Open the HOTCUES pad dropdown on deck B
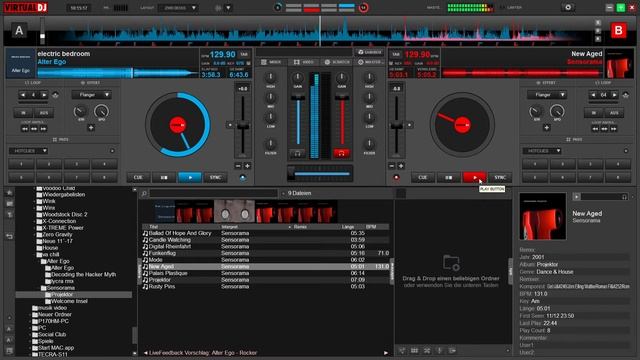Viewport: 640px width, 360px height. (542, 151)
